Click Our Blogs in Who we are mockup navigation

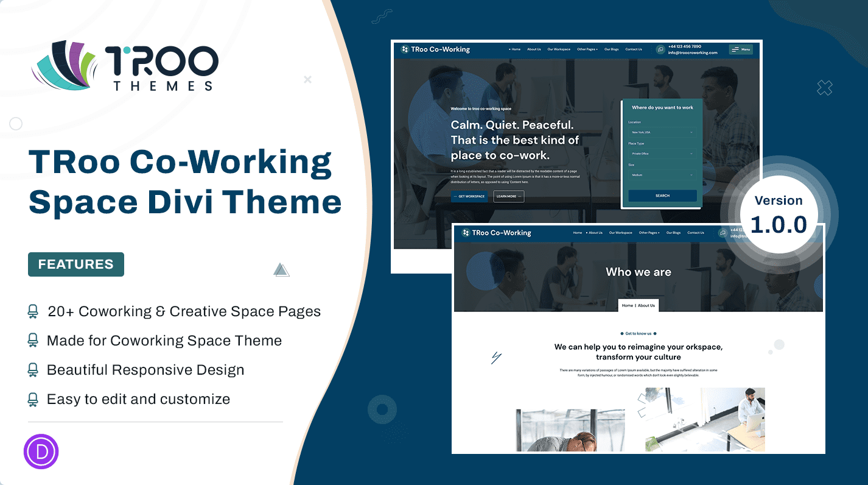pos(673,233)
